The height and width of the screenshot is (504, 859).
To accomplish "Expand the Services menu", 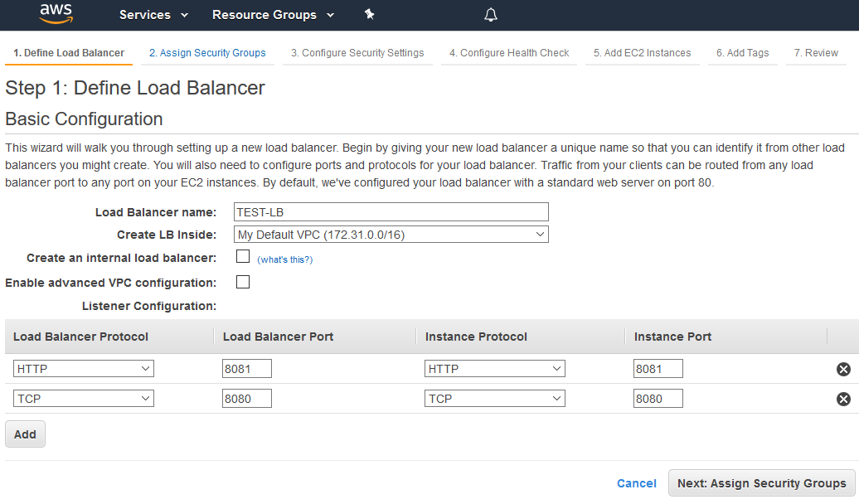I will (153, 15).
